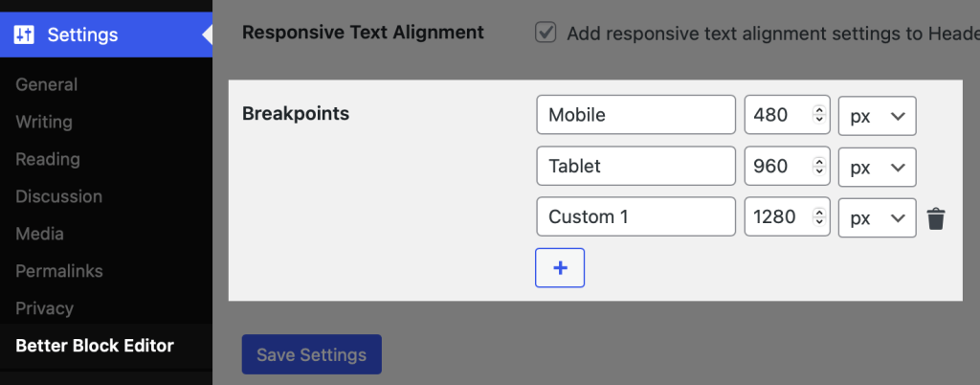
Task: Go to Writing settings
Action: click(44, 122)
